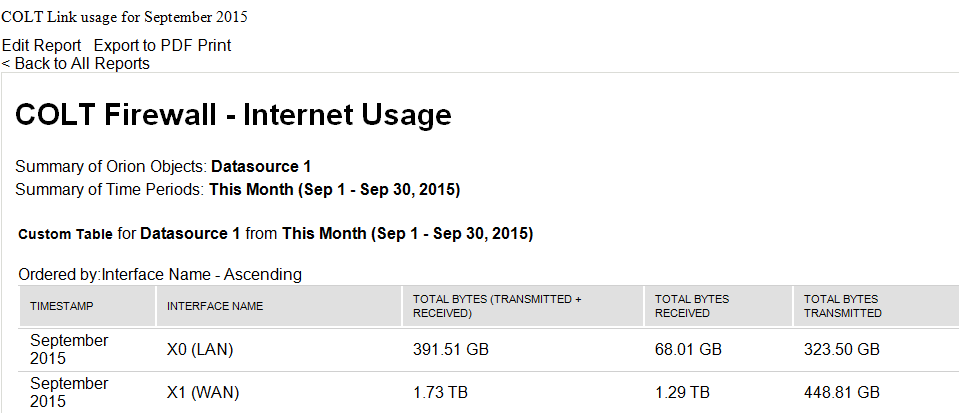Click the Total Bytes Received column header
This screenshot has width=959, height=413.
pos(692,306)
